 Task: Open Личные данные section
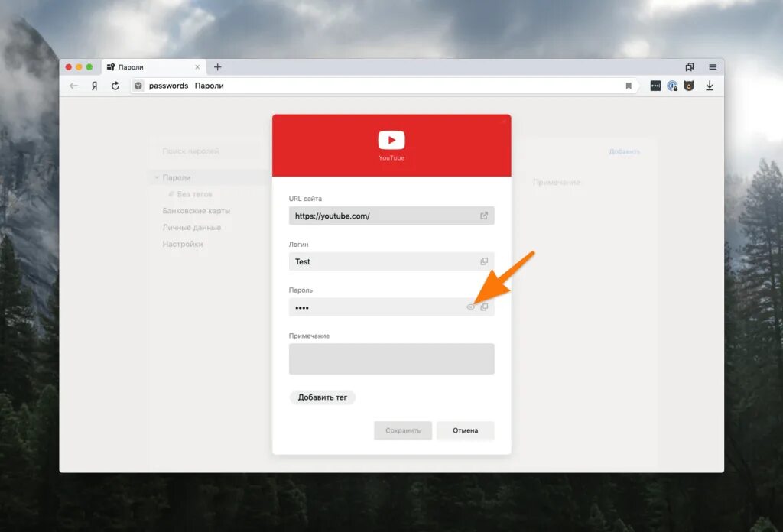click(x=192, y=227)
